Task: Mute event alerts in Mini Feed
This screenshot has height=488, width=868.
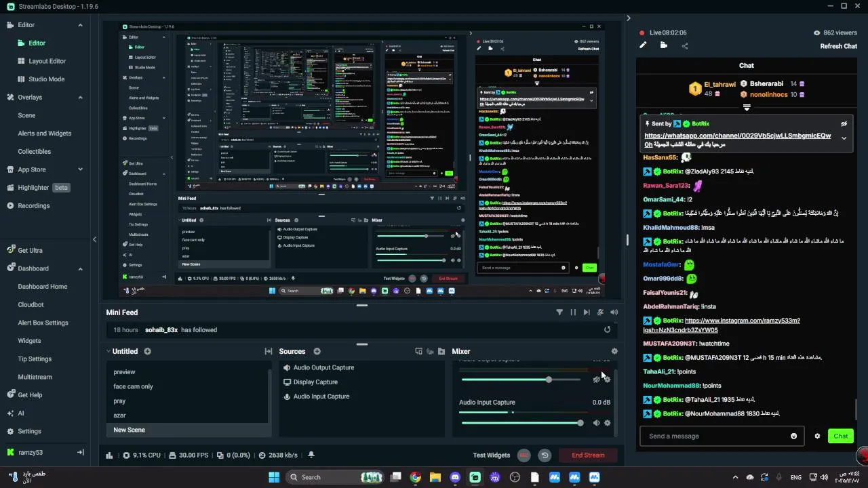Action: click(600, 312)
